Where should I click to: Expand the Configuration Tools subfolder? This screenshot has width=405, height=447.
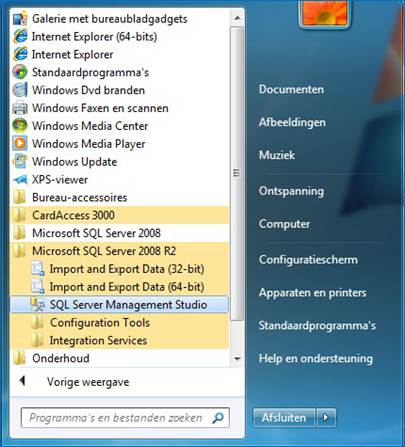point(120,322)
